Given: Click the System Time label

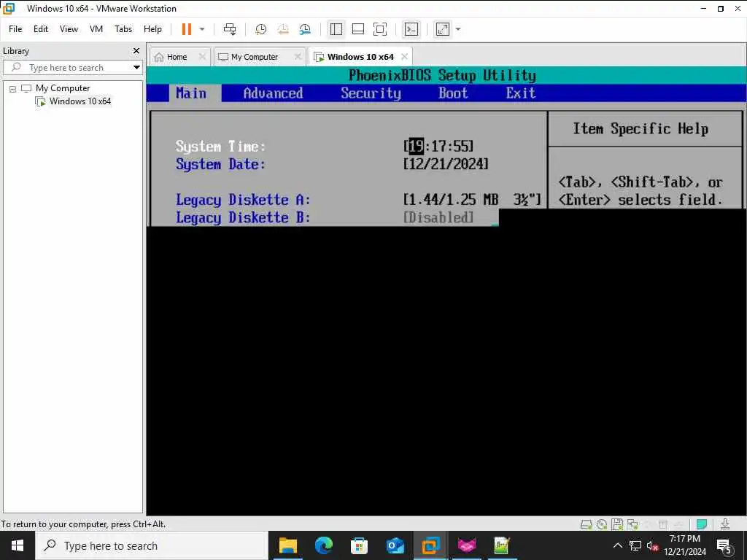Looking at the screenshot, I should pyautogui.click(x=220, y=146).
